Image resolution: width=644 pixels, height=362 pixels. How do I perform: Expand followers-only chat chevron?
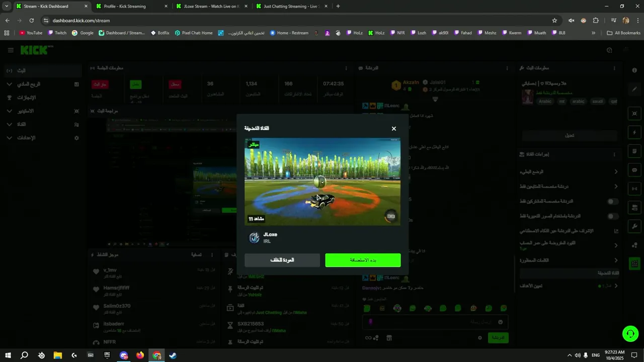616,187
